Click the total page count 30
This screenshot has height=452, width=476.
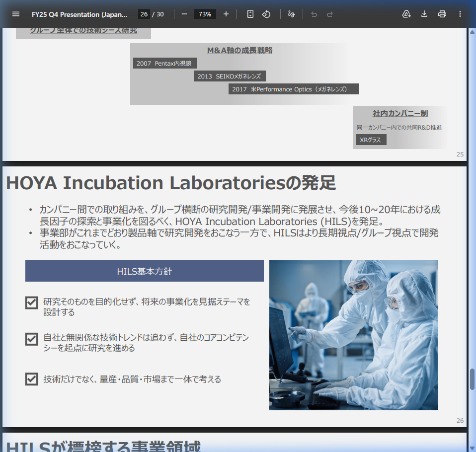[x=160, y=14]
